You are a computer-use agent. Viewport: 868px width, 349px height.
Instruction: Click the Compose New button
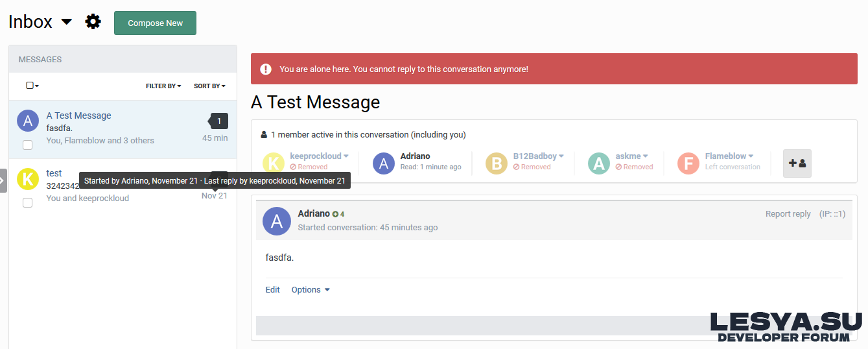[x=155, y=23]
